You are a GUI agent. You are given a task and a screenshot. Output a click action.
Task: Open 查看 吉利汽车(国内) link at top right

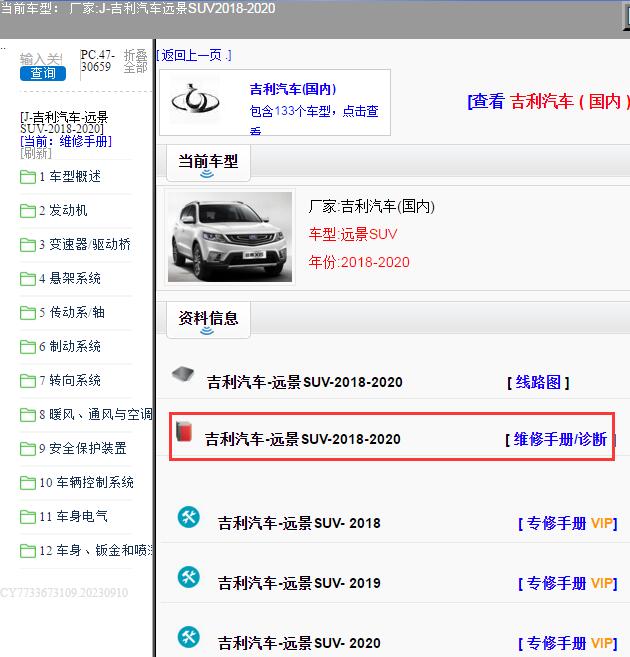tap(548, 101)
